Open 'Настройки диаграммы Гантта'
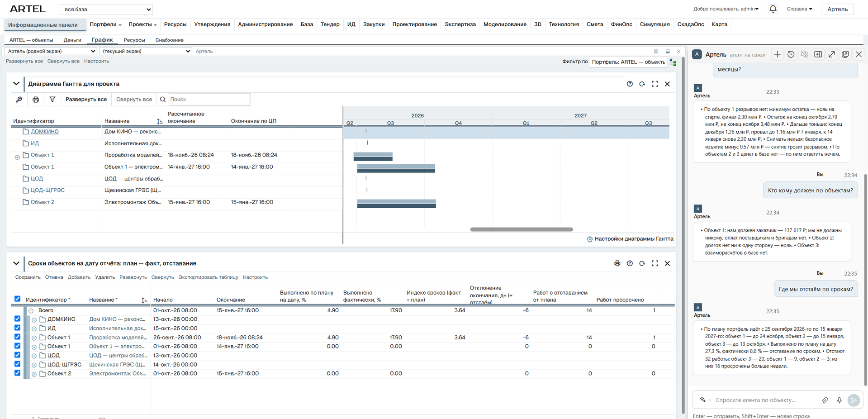The width and height of the screenshot is (868, 419). (x=630, y=239)
